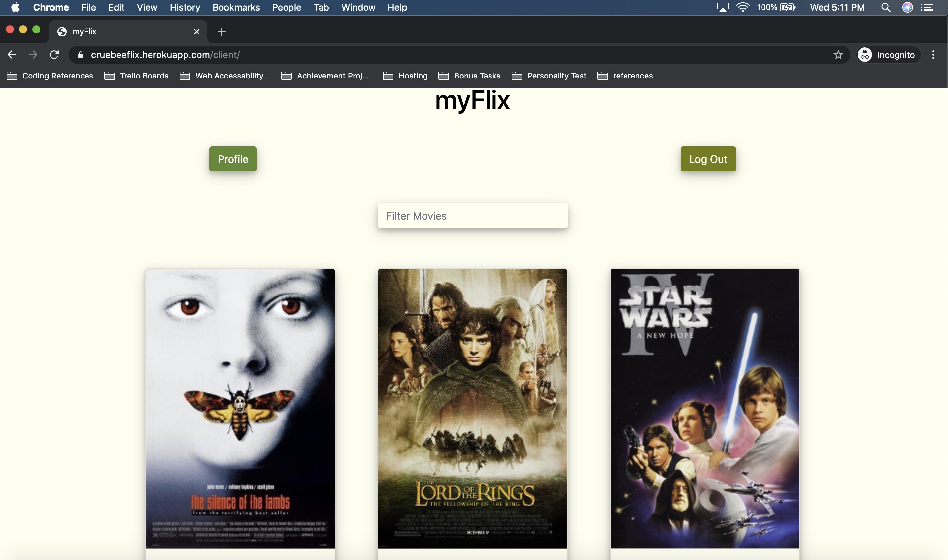Open the Edit menu
Viewport: 948px width, 560px height.
pos(116,7)
